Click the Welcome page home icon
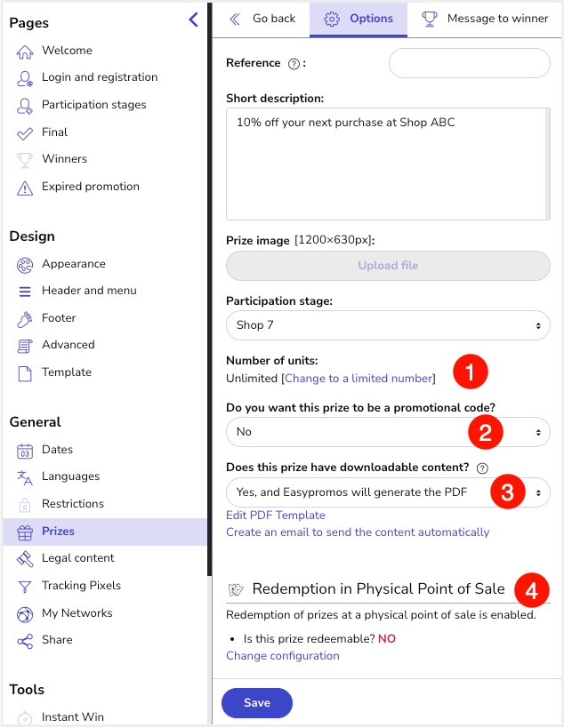The height and width of the screenshot is (728, 564). [x=25, y=51]
